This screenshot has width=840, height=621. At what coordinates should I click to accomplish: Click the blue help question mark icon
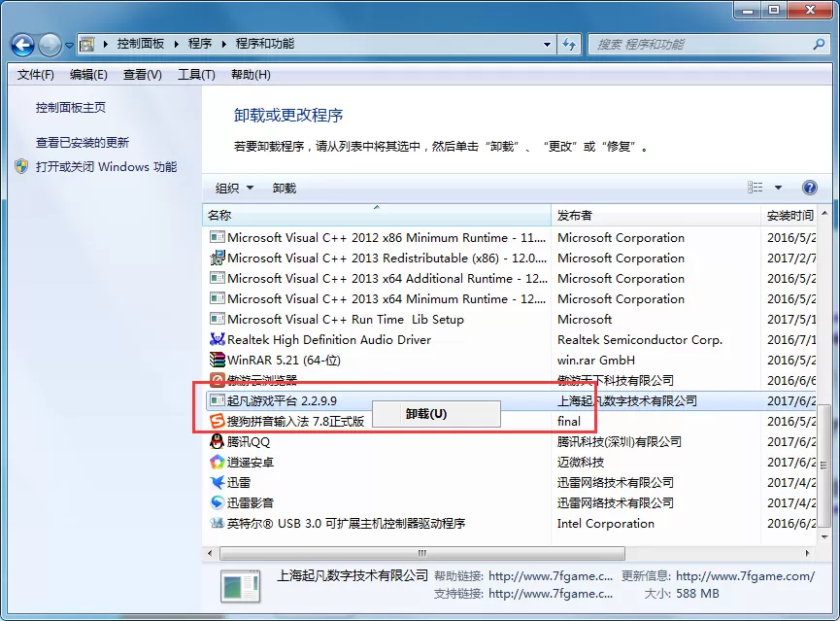point(810,188)
